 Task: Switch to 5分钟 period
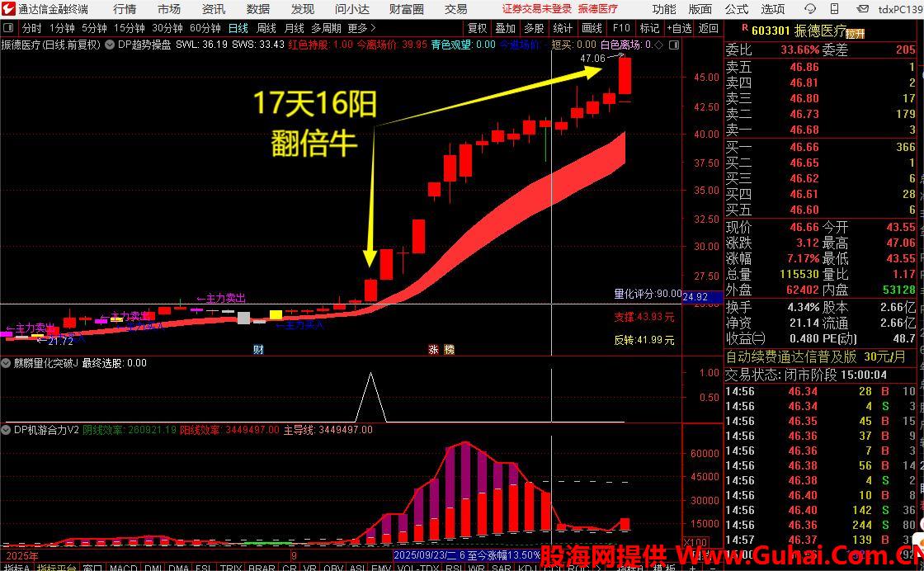click(x=94, y=28)
